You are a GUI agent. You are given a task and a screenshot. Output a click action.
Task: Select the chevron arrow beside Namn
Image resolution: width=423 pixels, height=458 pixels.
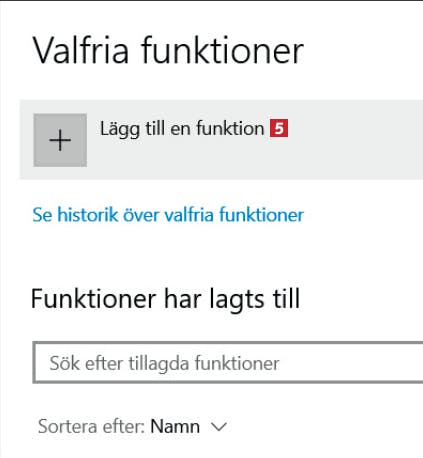point(219,427)
